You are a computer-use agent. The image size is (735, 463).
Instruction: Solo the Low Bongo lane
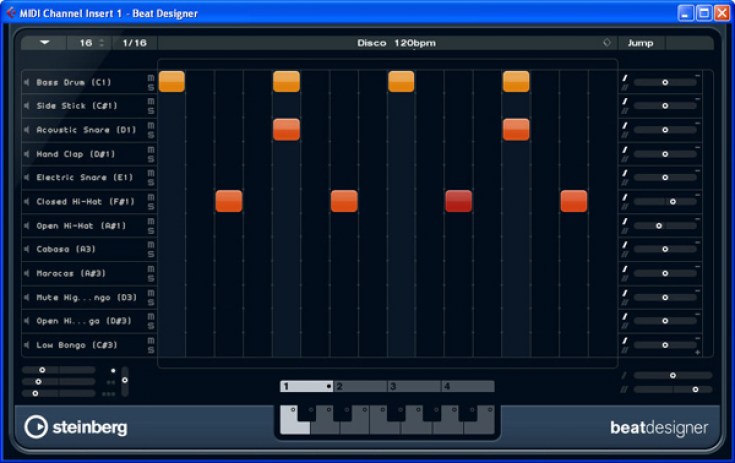[151, 350]
